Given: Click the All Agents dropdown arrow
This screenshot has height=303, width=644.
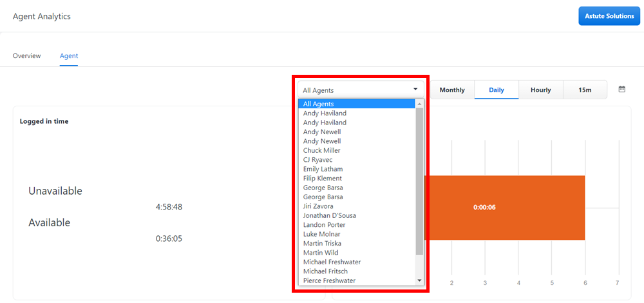Looking at the screenshot, I should point(415,90).
